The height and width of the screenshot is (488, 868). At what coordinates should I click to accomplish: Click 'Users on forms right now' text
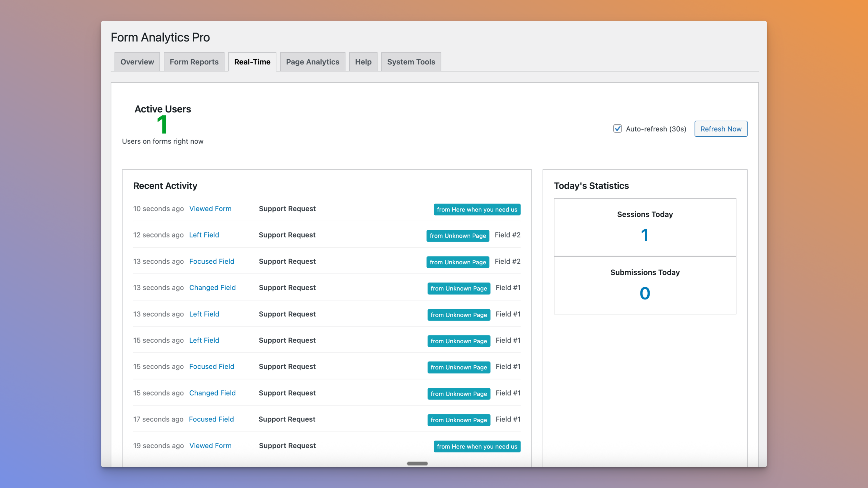coord(163,141)
